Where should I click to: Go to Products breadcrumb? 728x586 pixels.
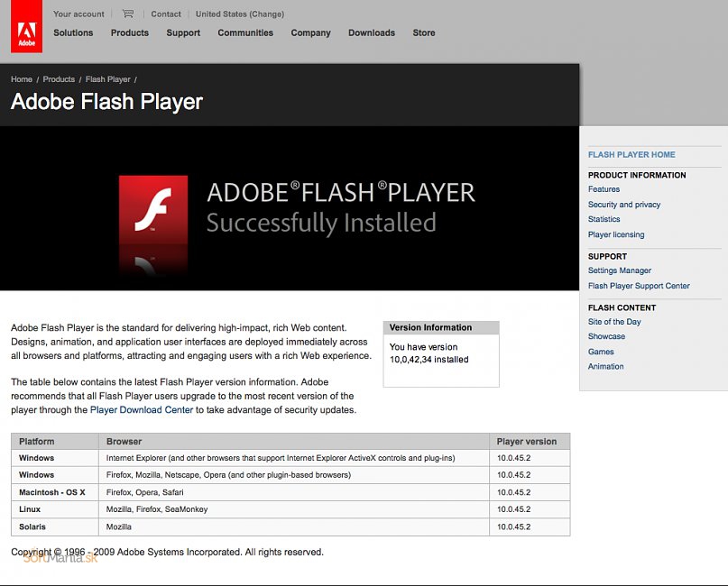click(x=59, y=79)
